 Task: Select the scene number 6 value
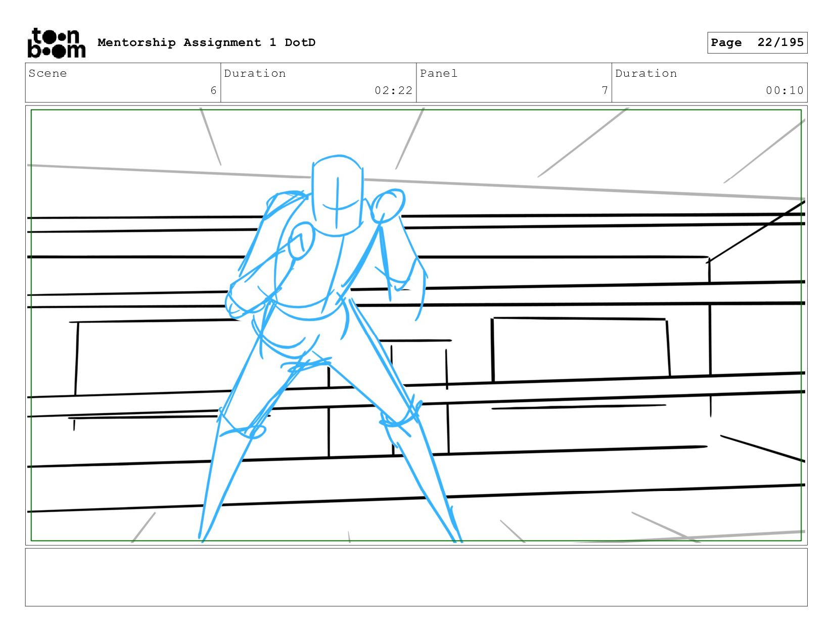pos(213,90)
